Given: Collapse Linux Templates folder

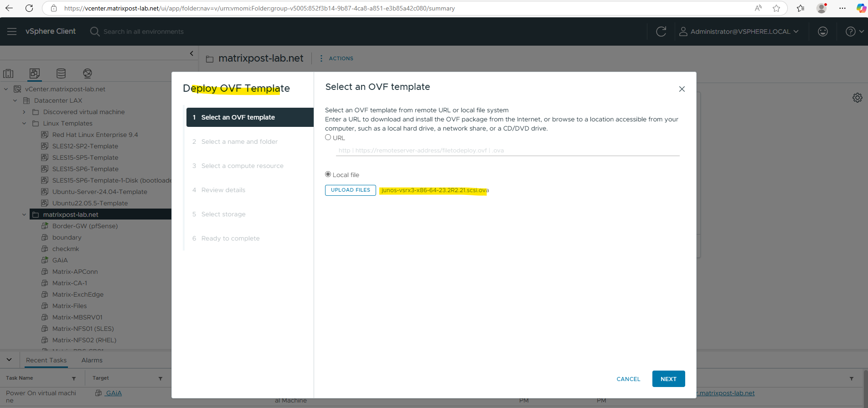Looking at the screenshot, I should pyautogui.click(x=24, y=123).
